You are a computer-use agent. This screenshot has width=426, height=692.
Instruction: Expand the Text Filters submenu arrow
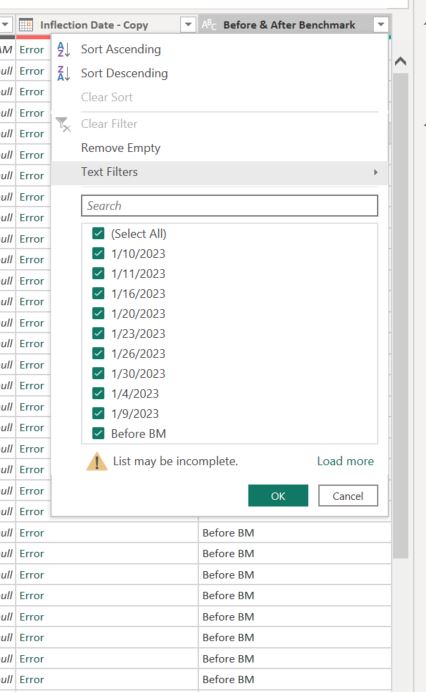coord(376,172)
